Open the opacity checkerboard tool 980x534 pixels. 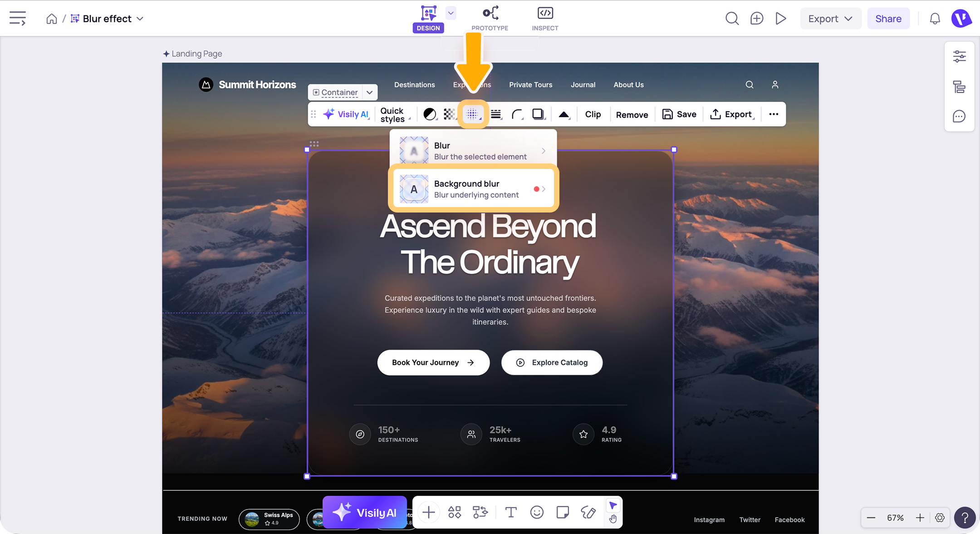tap(450, 114)
